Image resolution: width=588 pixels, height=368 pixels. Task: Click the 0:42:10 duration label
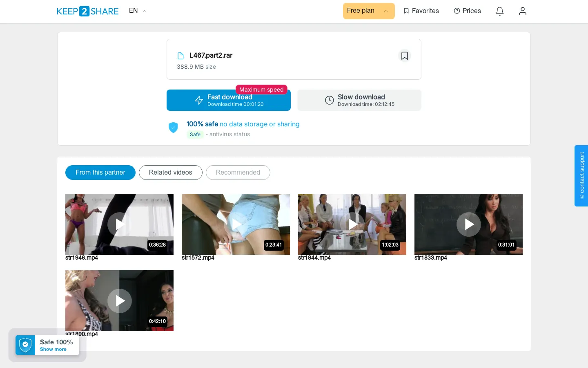pos(158,321)
